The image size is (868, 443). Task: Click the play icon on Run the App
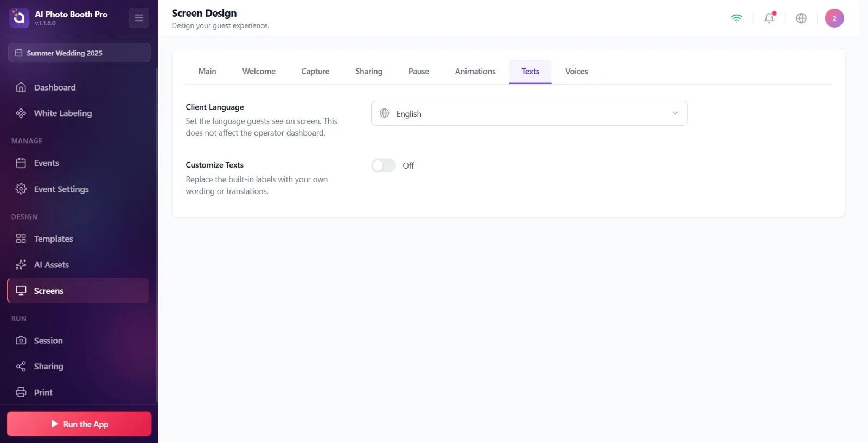[54, 424]
